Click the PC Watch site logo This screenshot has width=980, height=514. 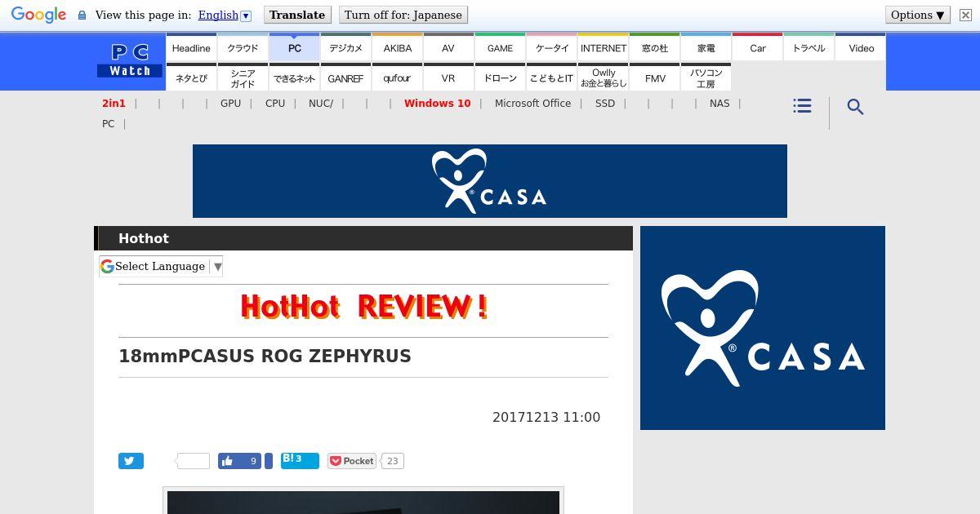click(x=130, y=61)
